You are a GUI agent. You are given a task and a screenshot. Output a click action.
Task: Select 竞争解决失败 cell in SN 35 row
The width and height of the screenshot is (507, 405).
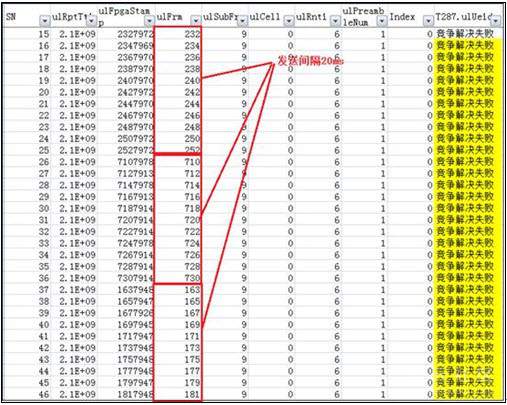465,267
